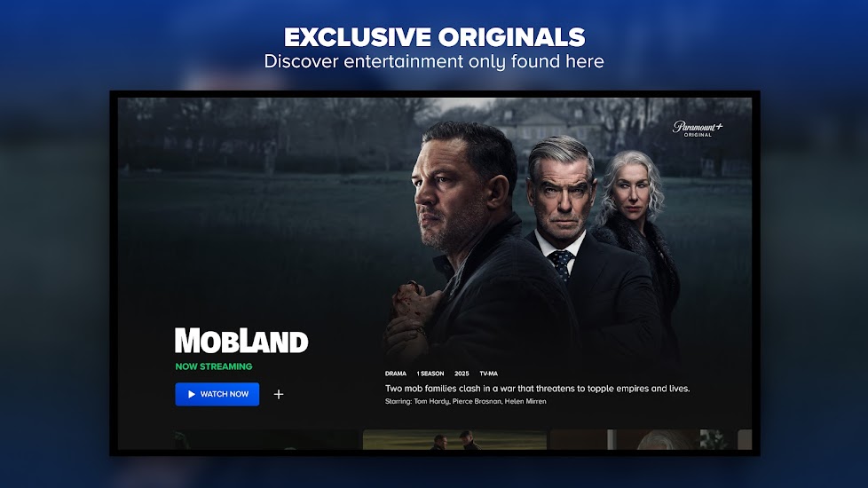Click the Exclusive Originals heading
The image size is (868, 488).
pyautogui.click(x=435, y=37)
